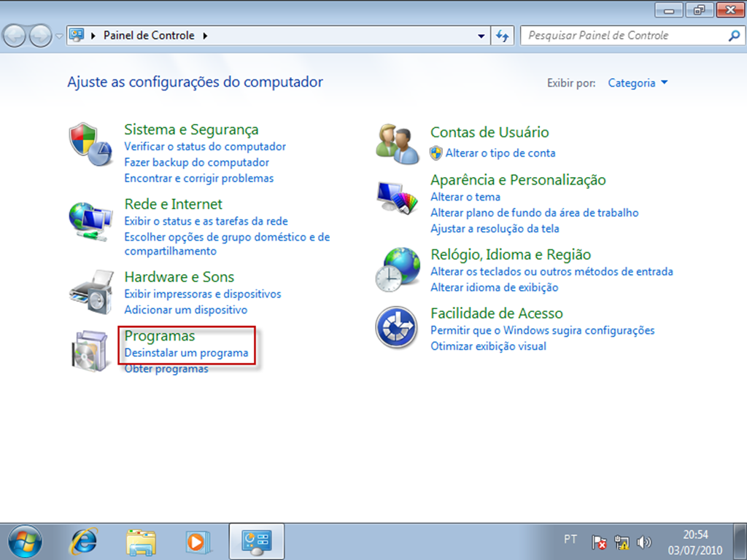Click the network status tray icon
This screenshot has width=747, height=560.
(x=622, y=542)
